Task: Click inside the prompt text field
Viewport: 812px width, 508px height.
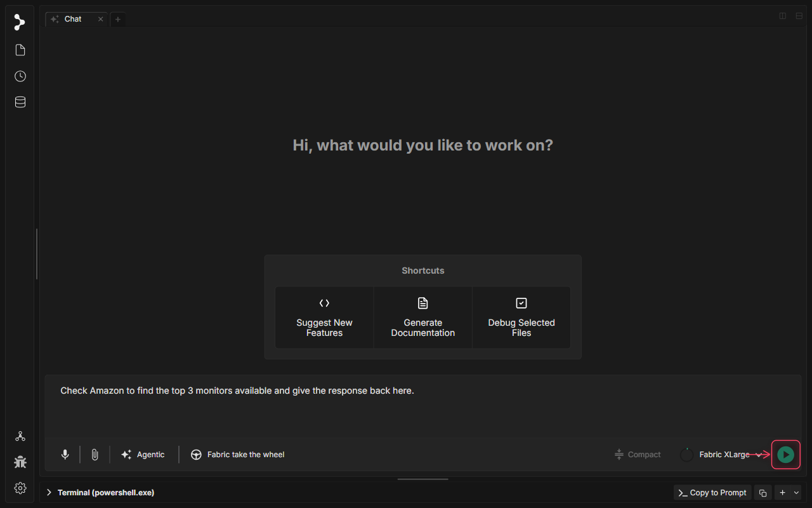Action: pos(423,405)
